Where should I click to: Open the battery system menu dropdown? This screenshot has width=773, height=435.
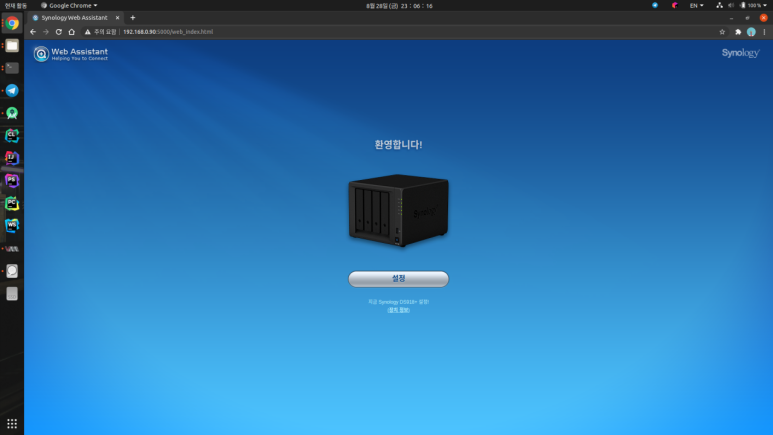(x=753, y=5)
